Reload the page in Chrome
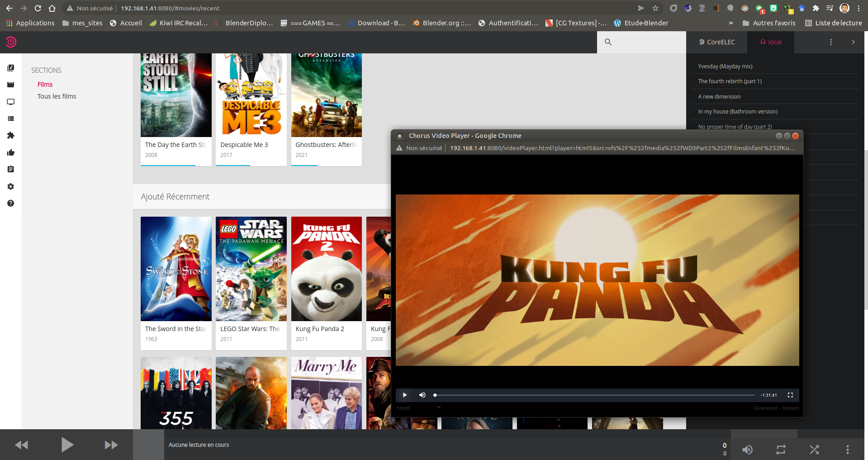The height and width of the screenshot is (460, 868). pos(38,8)
